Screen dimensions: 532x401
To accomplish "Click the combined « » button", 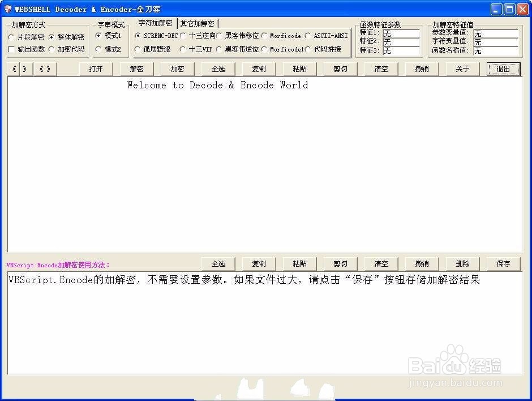I will (45, 69).
